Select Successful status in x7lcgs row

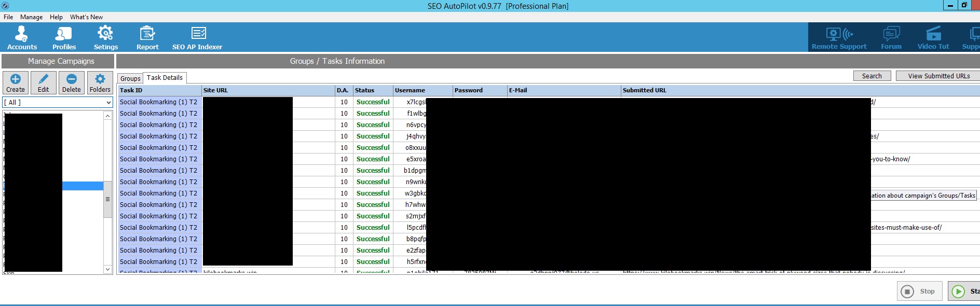tap(373, 102)
